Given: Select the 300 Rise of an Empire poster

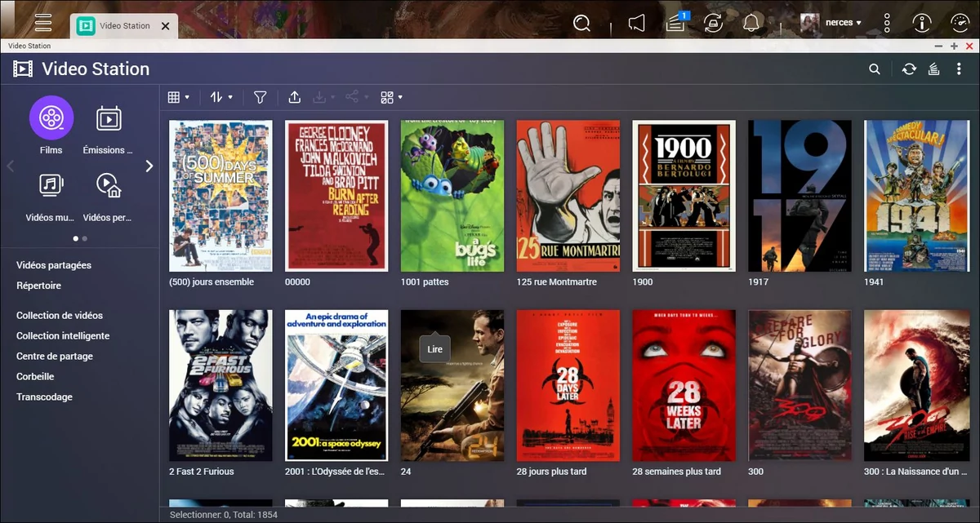Looking at the screenshot, I should click(x=916, y=385).
